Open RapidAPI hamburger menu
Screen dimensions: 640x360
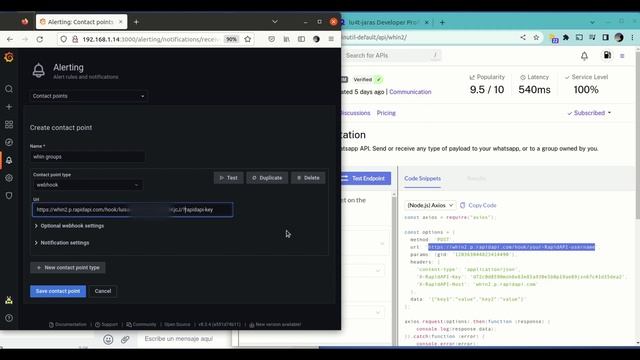click(x=622, y=56)
